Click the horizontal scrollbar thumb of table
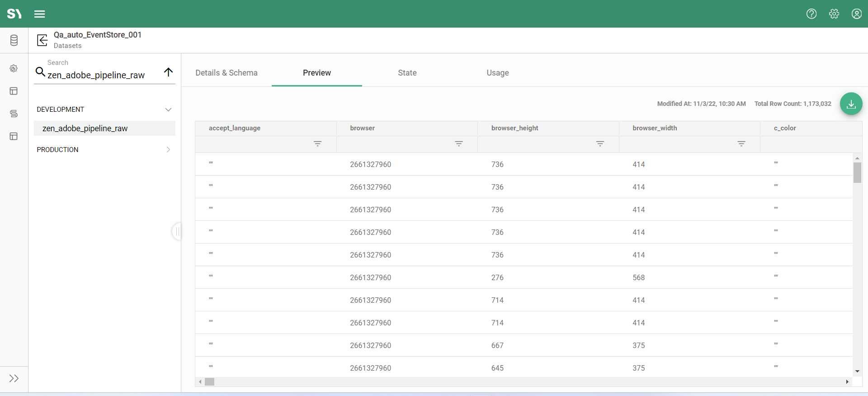The height and width of the screenshot is (396, 868). click(209, 382)
